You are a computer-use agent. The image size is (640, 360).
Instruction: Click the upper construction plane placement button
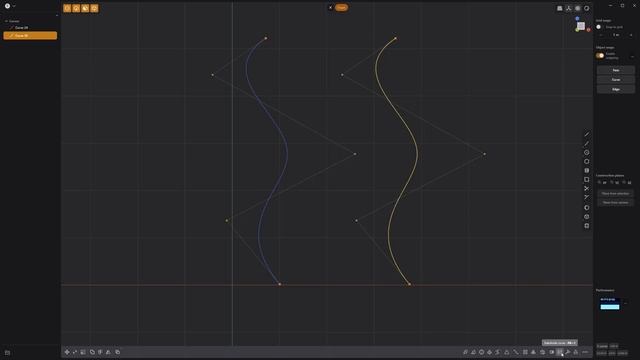(616, 193)
